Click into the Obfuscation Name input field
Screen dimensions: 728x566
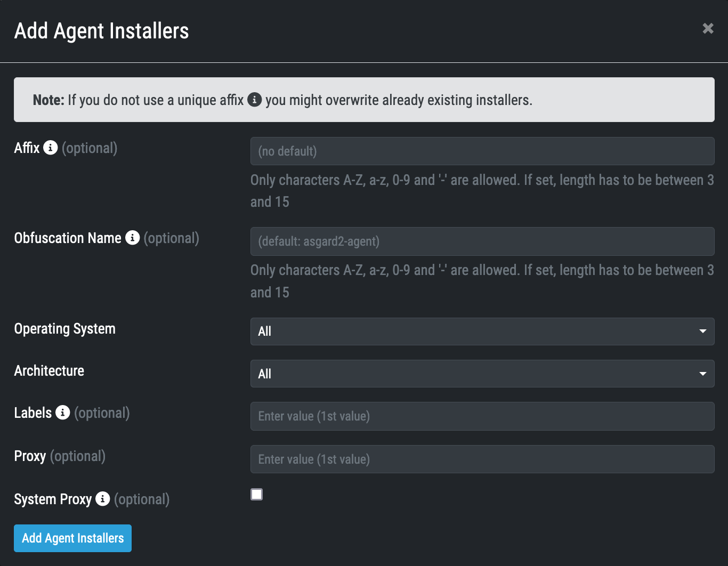[x=482, y=241]
